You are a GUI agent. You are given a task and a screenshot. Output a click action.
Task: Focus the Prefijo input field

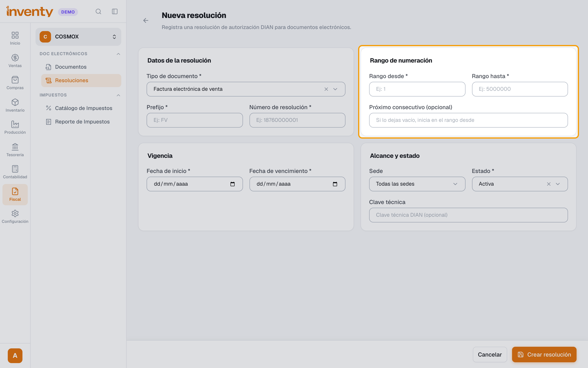(x=195, y=120)
